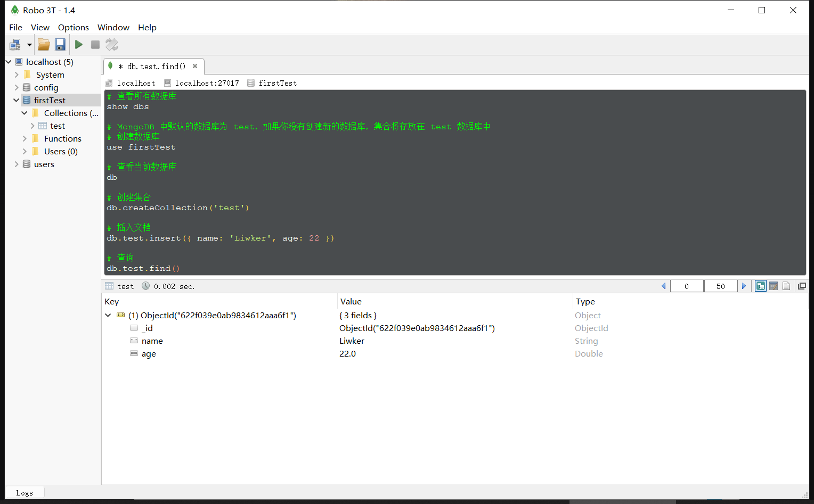The width and height of the screenshot is (814, 504).
Task: Click the test collection result label
Action: click(126, 286)
